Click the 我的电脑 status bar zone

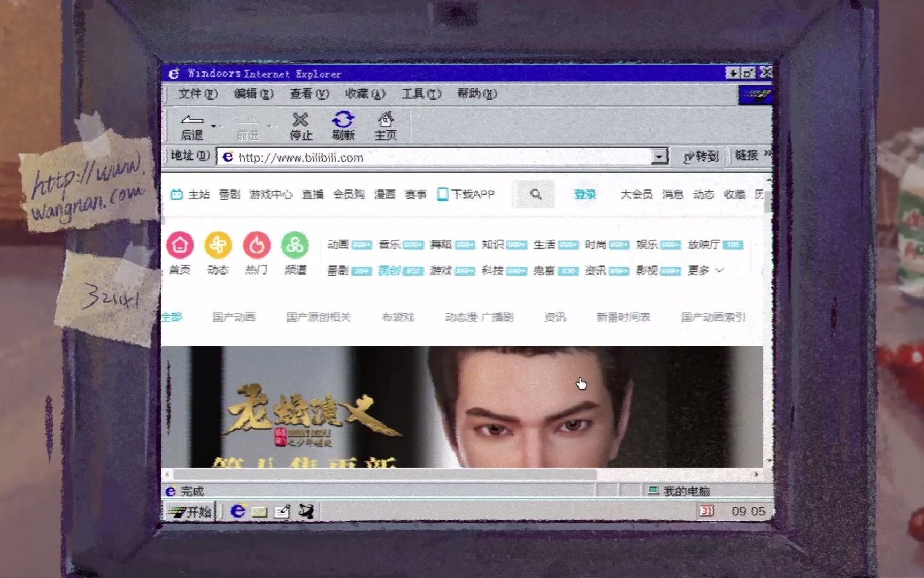679,491
